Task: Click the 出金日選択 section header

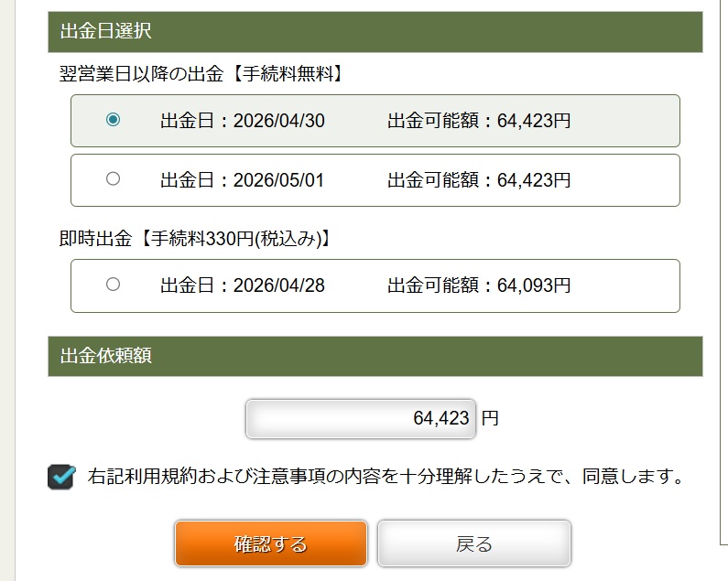Action: point(105,31)
